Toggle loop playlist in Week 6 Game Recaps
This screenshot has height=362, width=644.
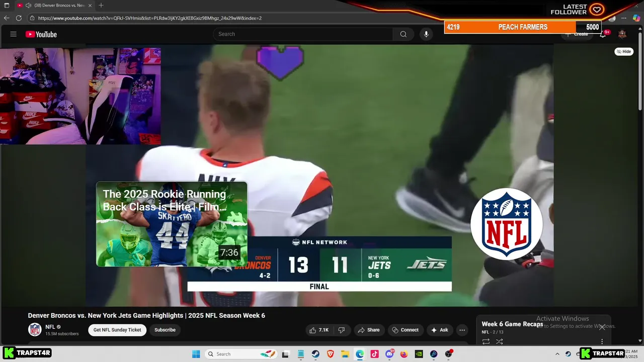[486, 341]
